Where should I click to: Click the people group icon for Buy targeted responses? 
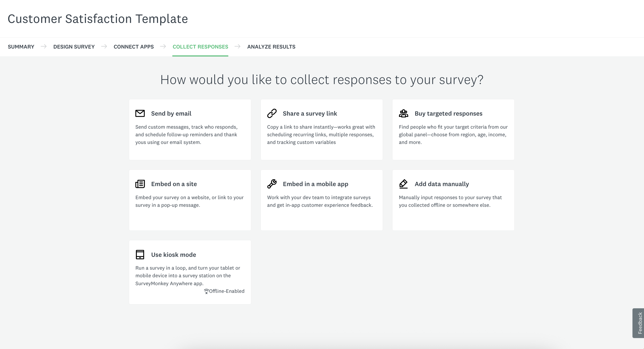tap(404, 113)
